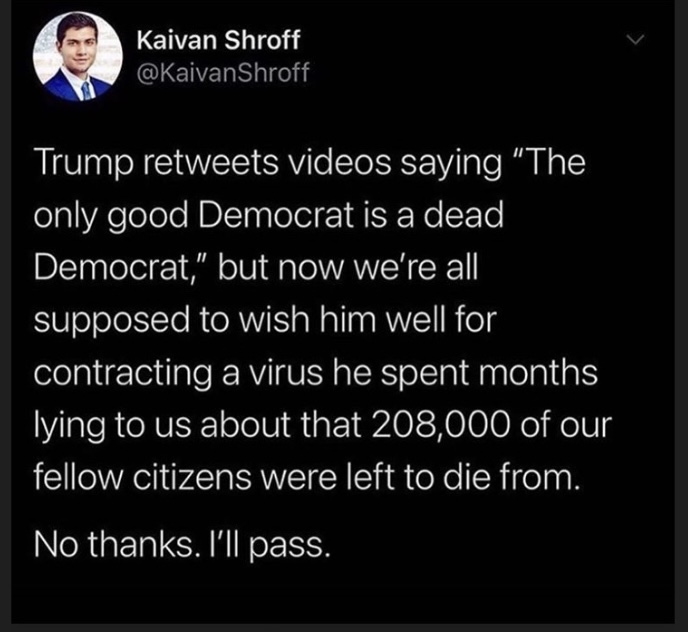Open the tweet options chevron menu
This screenshot has width=688, height=632.
tap(635, 40)
